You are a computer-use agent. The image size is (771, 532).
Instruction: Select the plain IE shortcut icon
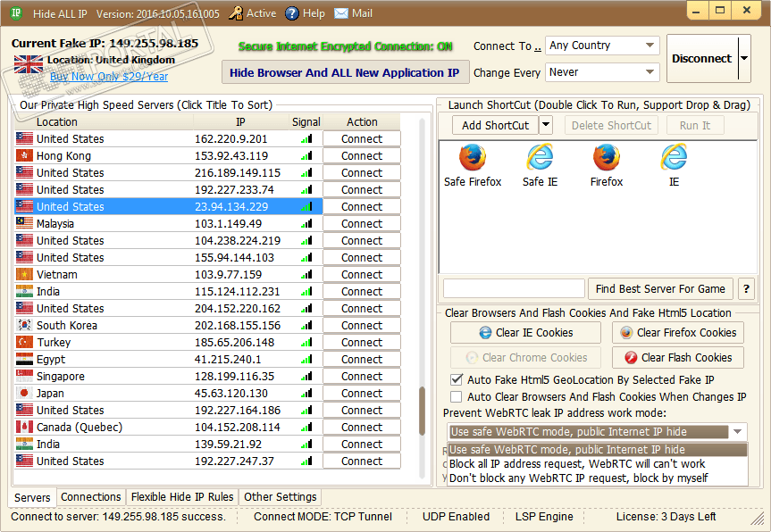click(675, 157)
